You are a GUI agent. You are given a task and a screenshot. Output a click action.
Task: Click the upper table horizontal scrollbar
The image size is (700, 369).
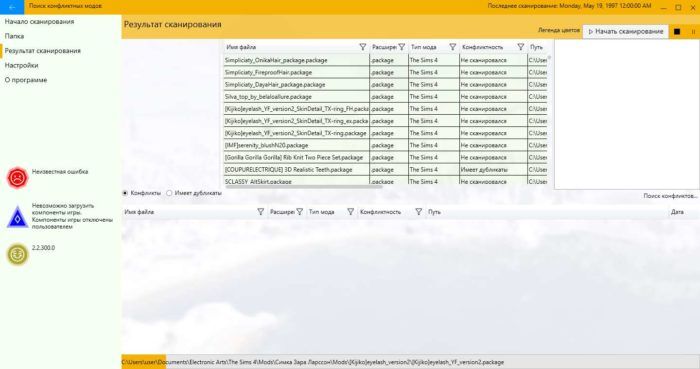click(x=304, y=187)
